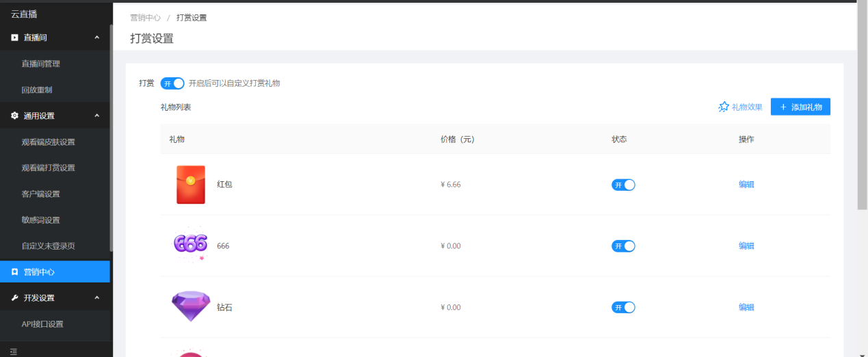The width and height of the screenshot is (868, 357).
Task: Click the 钻石 gift image
Action: click(x=191, y=306)
